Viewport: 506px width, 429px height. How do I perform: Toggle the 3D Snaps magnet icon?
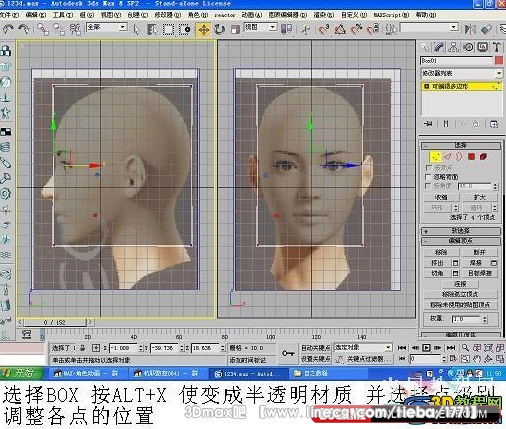coord(323,29)
